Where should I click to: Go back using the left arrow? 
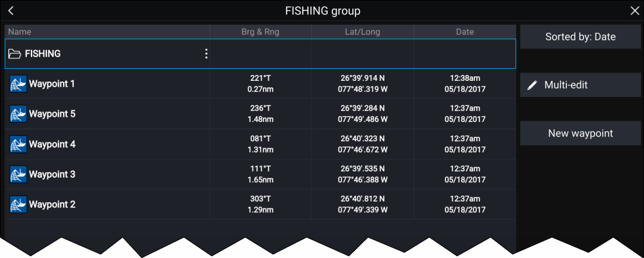click(x=11, y=11)
